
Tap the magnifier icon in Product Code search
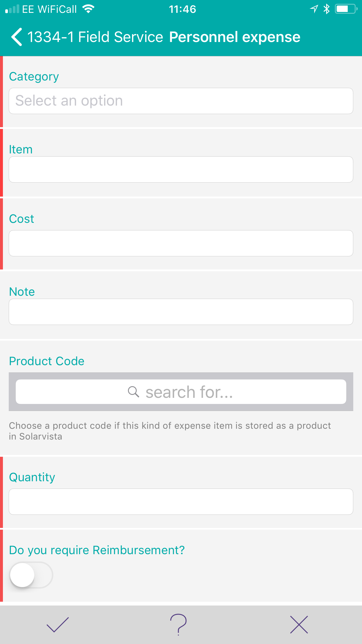point(133,391)
